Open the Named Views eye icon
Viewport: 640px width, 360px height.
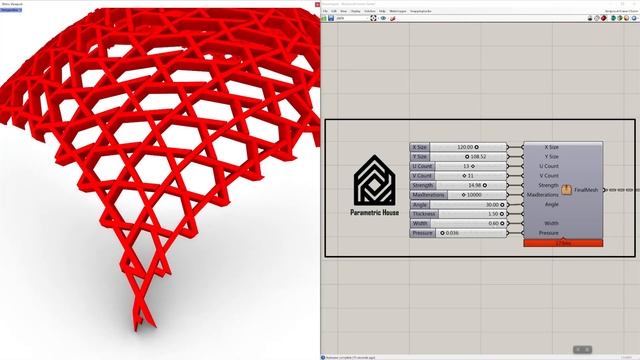coord(383,18)
